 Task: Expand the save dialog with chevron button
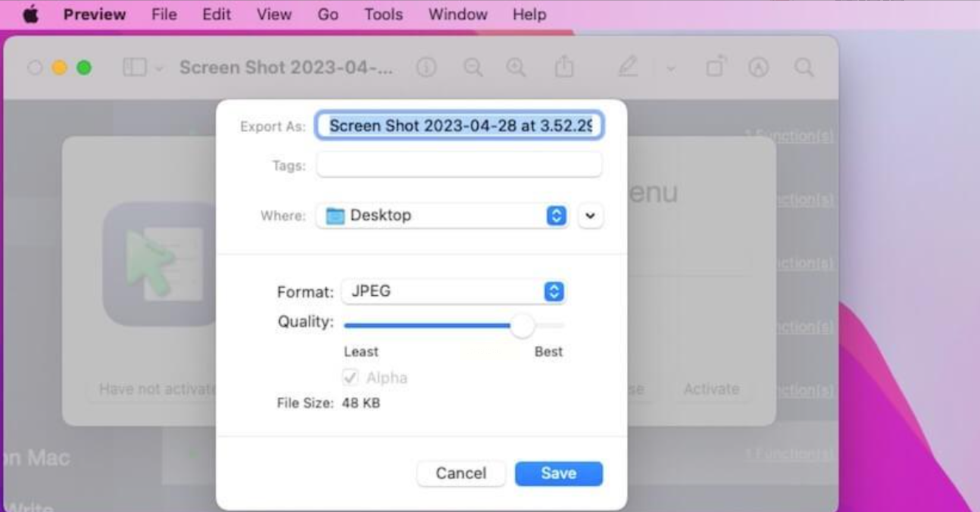(590, 216)
